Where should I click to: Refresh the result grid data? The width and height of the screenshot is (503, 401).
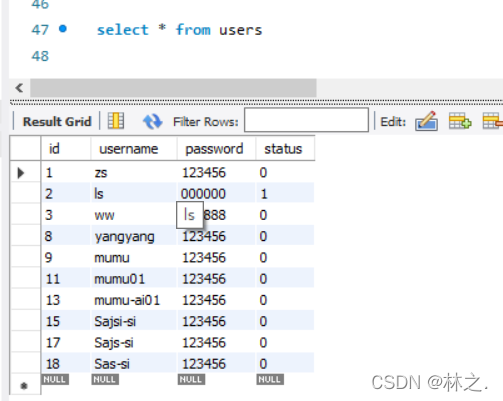pyautogui.click(x=152, y=121)
